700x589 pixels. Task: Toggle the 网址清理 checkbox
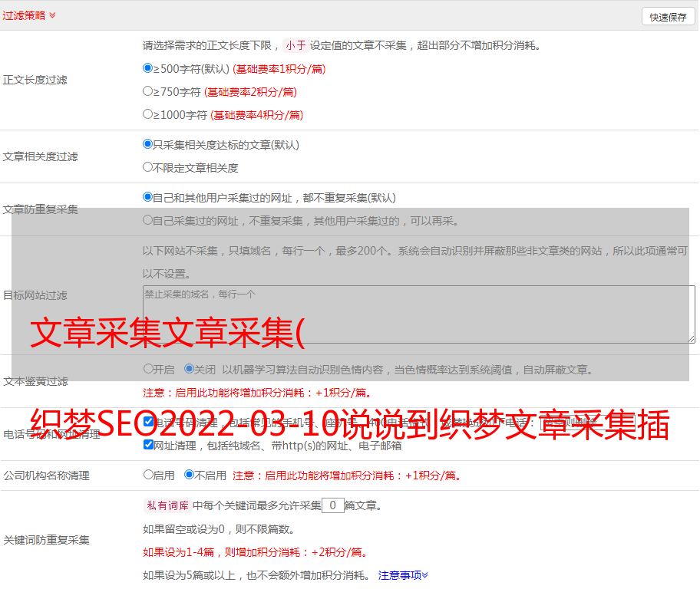[149, 444]
